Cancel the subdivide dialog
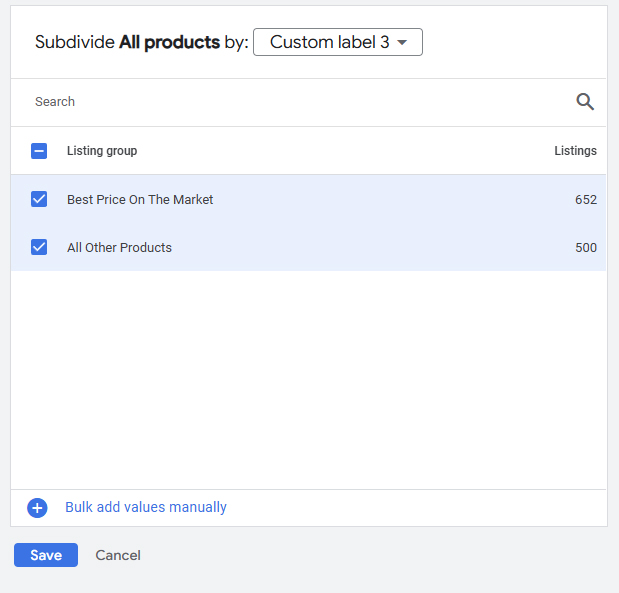 [x=118, y=555]
